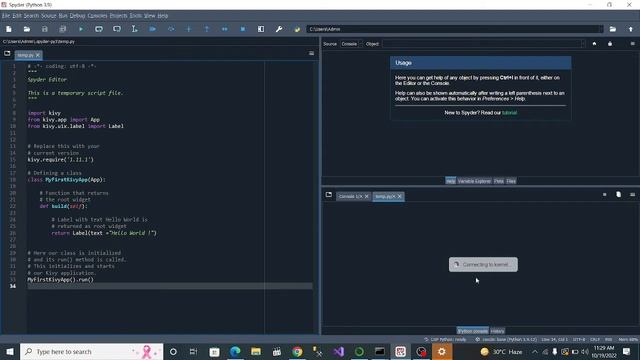Open the Tools menu
This screenshot has width=640, height=360.
pyautogui.click(x=136, y=16)
